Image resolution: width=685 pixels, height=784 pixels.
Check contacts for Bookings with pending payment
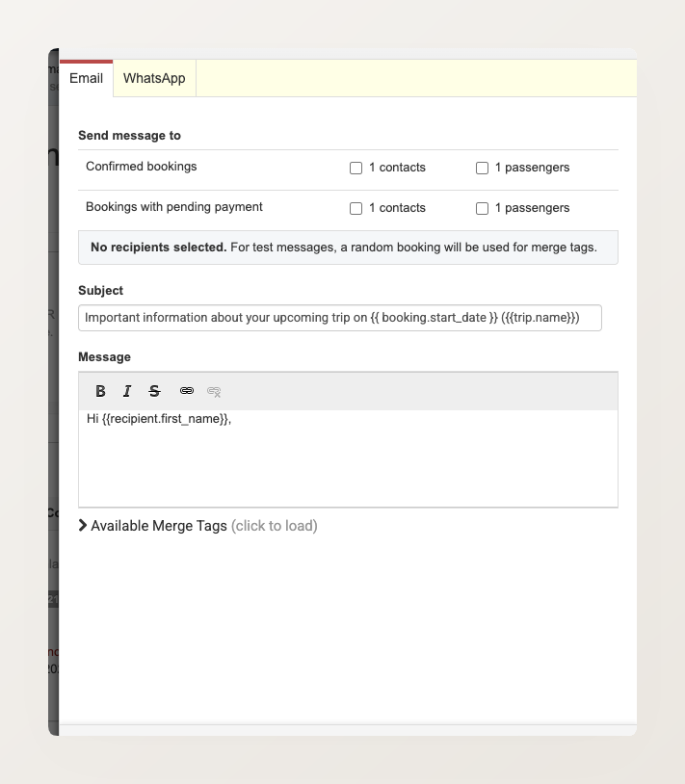[356, 208]
